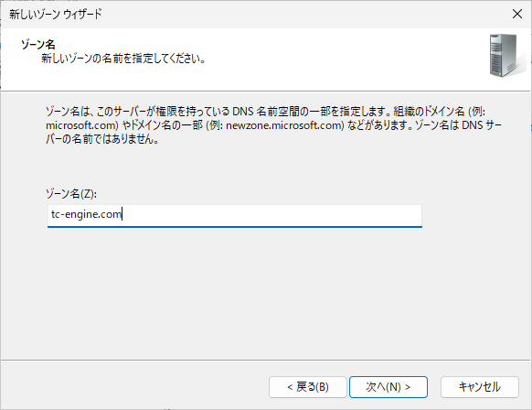
Task: Click the 新しいゾーン ウィザード title bar text
Action: pos(56,15)
